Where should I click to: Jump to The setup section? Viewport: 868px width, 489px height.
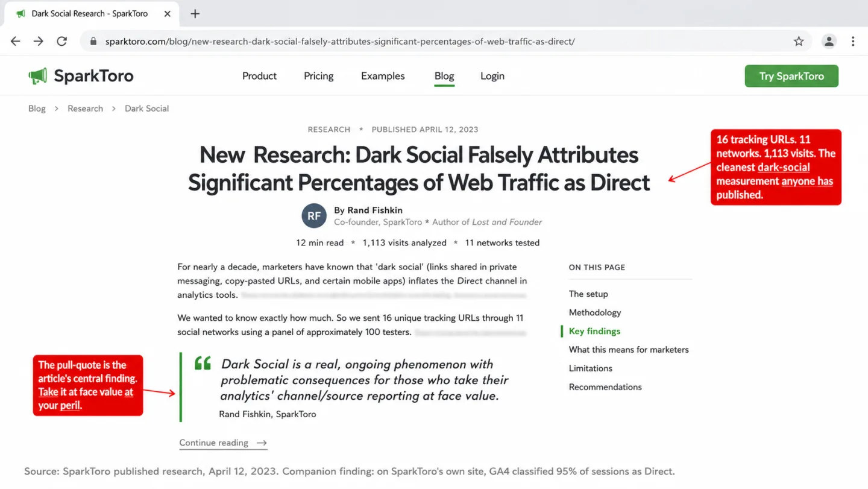(x=588, y=294)
